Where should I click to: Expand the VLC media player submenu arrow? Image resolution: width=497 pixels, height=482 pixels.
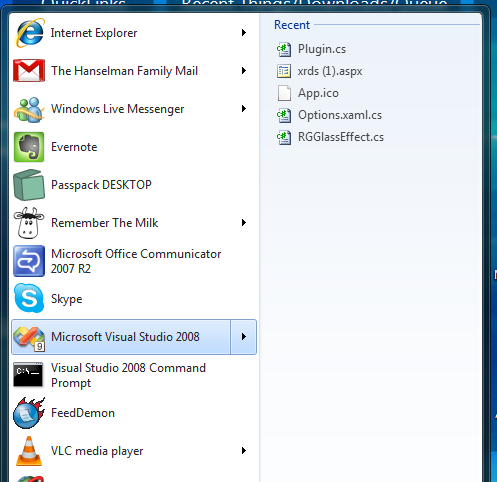pos(244,451)
